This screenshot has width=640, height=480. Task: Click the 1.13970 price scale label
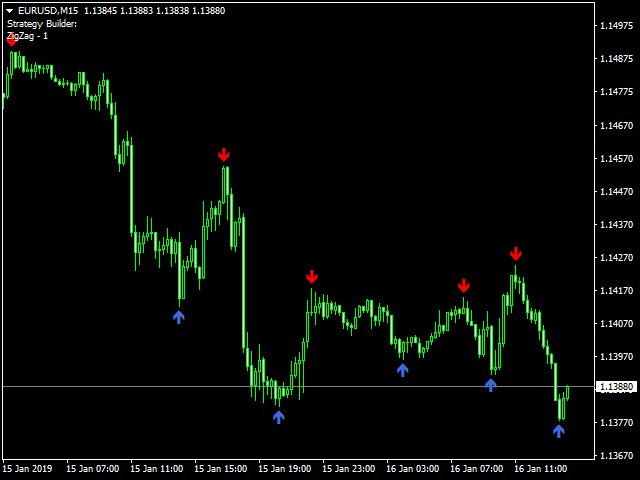coord(616,357)
